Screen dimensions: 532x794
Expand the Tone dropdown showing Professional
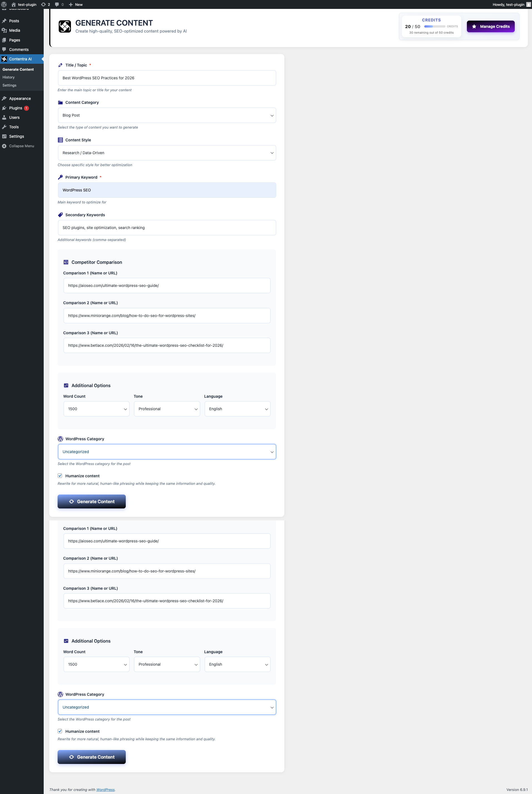point(167,409)
